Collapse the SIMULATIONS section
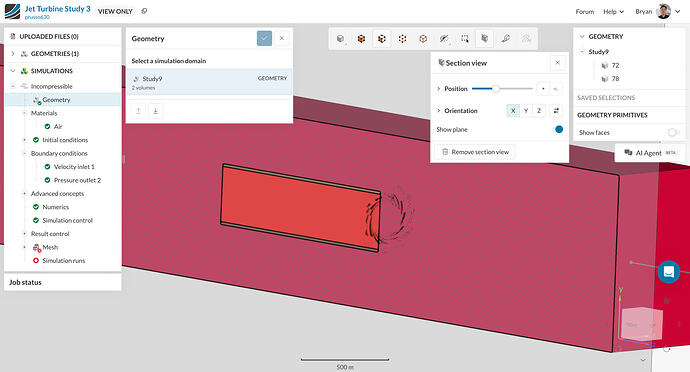 [x=12, y=71]
